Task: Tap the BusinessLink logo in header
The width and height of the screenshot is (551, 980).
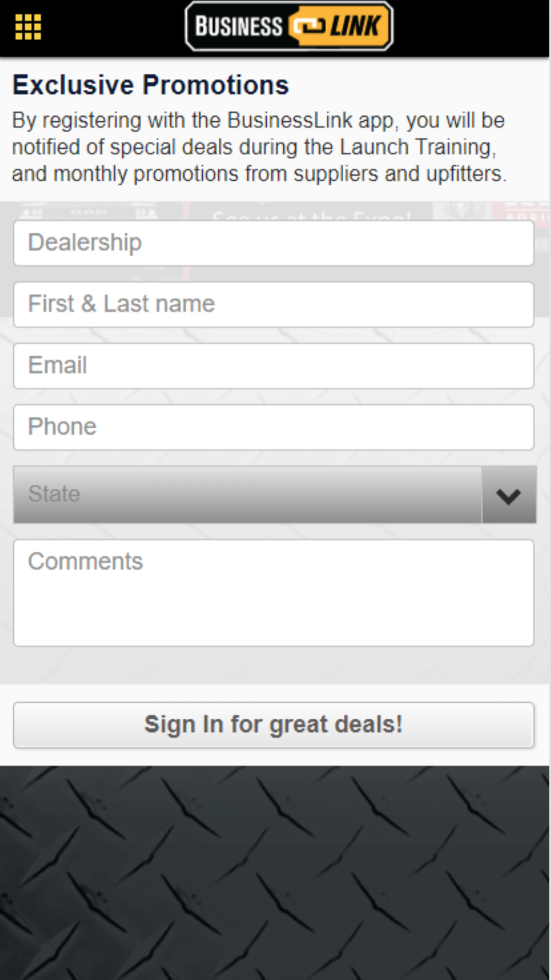Action: point(289,26)
